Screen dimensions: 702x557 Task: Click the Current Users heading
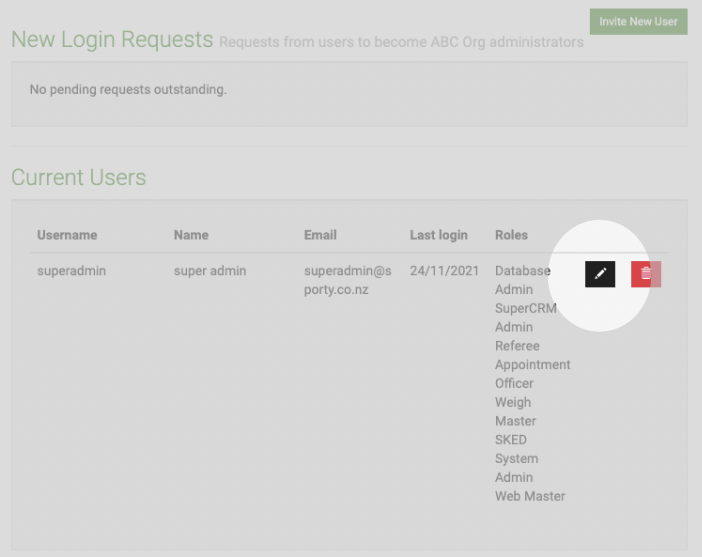click(79, 177)
